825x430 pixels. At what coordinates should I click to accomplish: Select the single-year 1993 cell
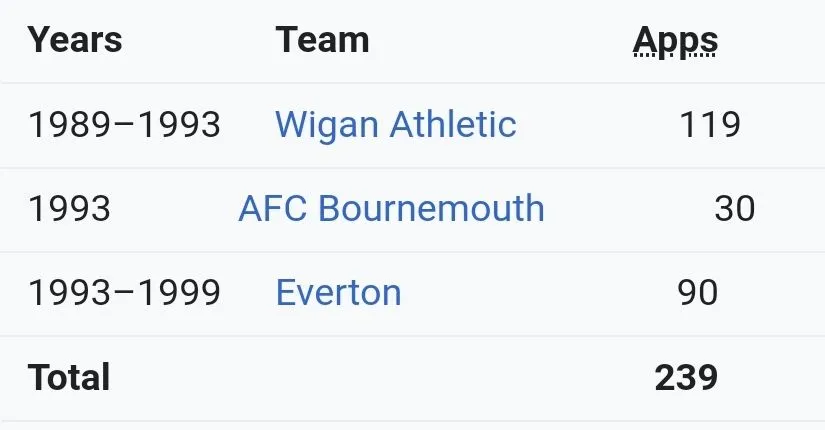[69, 208]
